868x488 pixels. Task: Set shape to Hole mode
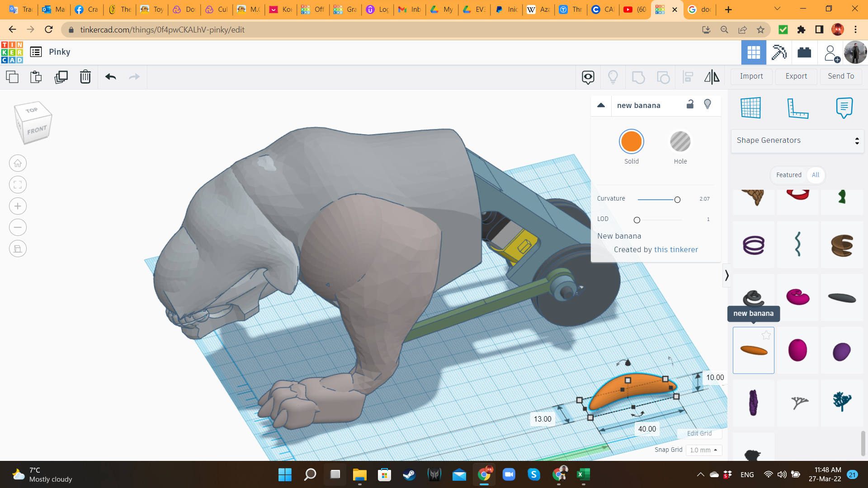(x=680, y=142)
